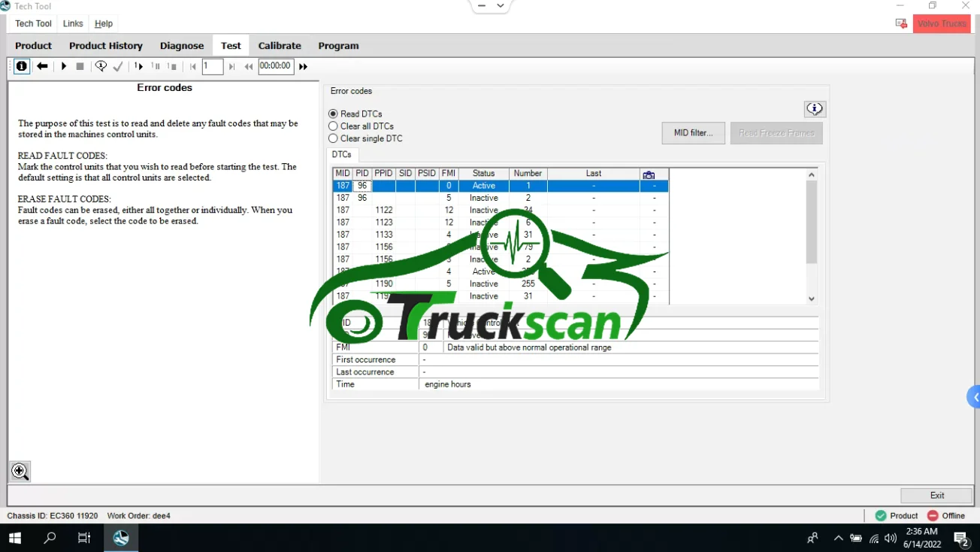Select the Read DTCs radio button
980x552 pixels.
pyautogui.click(x=334, y=114)
